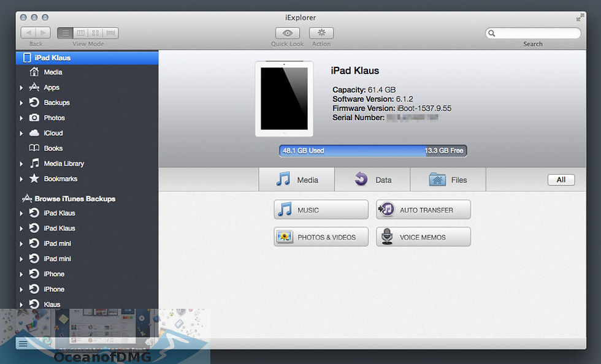This screenshot has height=364, width=601.
Task: Click the sidebar menu icon at bottom
Action: (x=23, y=344)
